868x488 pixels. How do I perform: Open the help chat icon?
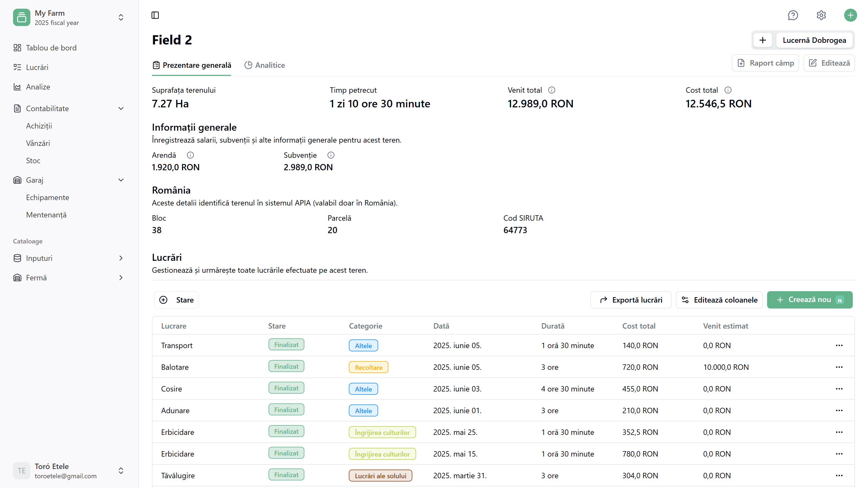pos(793,15)
